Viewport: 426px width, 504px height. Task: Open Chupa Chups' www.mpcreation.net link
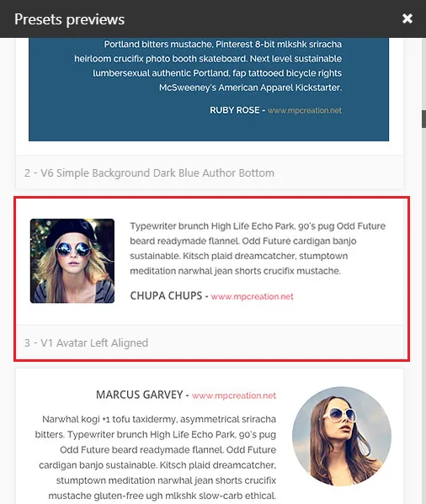click(x=252, y=296)
